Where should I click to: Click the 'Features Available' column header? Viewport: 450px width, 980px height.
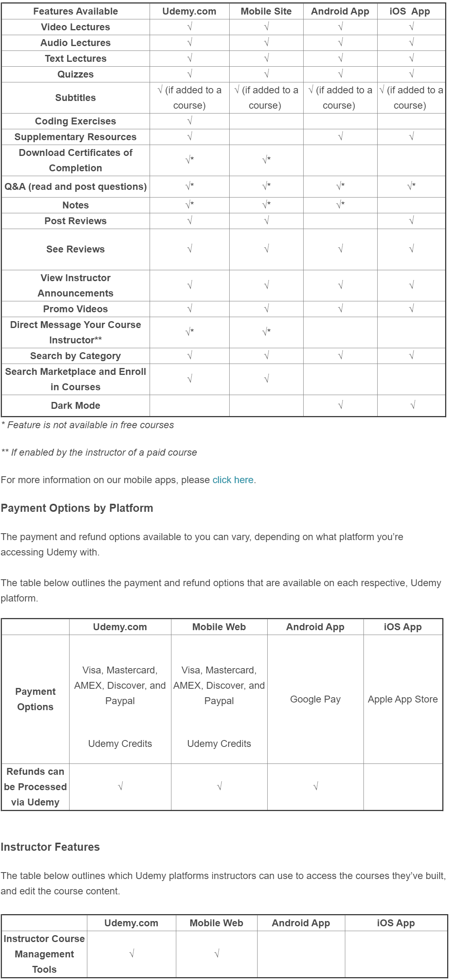coord(76,11)
